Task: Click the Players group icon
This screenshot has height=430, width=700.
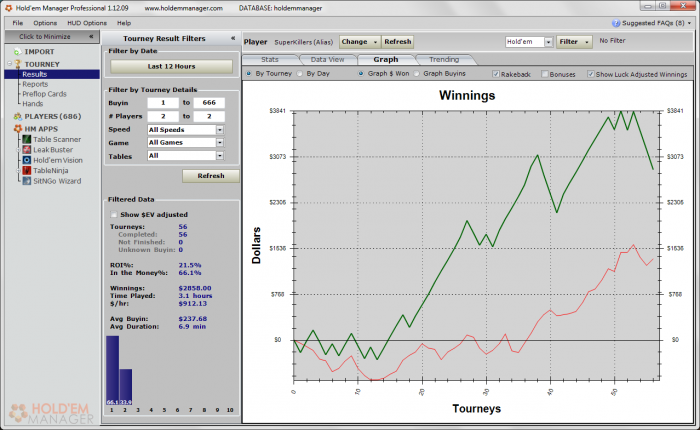Action: (18, 117)
